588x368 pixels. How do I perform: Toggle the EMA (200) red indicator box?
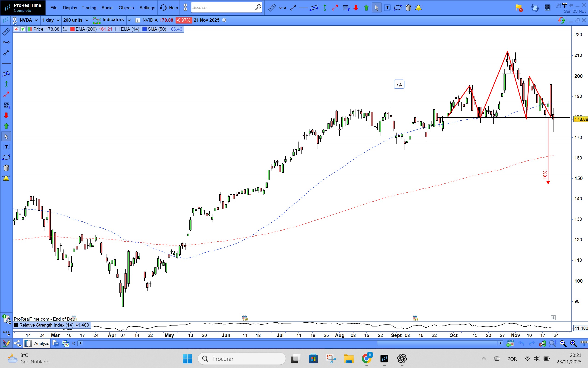click(x=72, y=29)
